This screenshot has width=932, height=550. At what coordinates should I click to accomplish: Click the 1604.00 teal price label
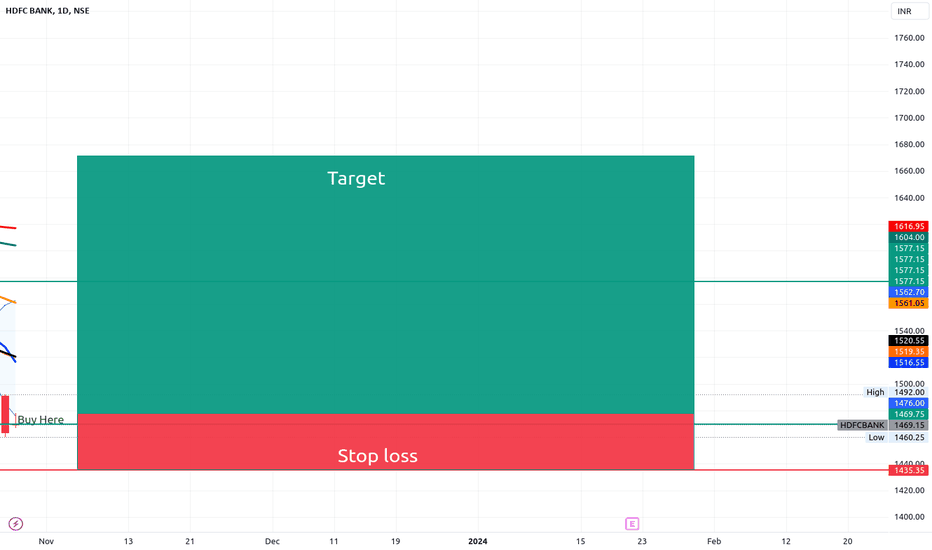(x=909, y=238)
